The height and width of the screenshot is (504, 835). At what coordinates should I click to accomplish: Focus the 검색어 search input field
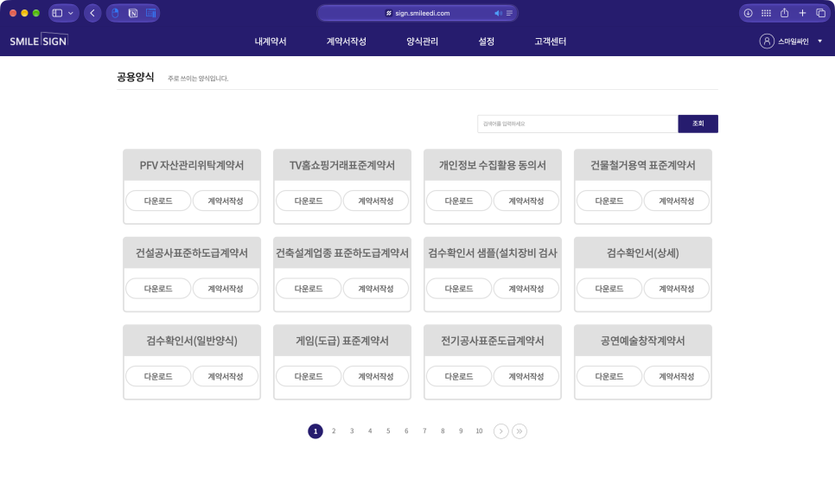pos(577,124)
